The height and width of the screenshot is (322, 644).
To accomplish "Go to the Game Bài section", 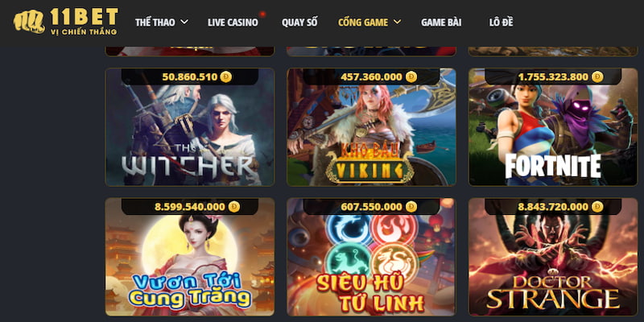I will click(441, 23).
